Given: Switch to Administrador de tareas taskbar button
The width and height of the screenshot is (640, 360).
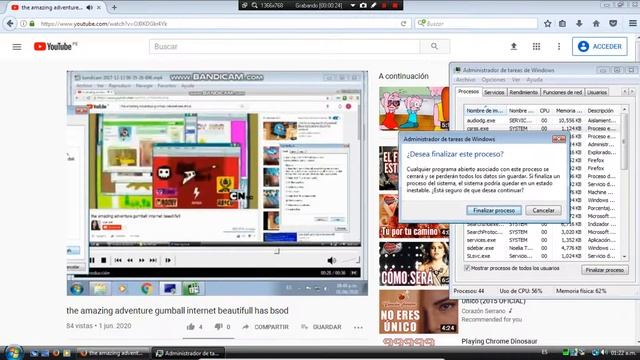Looking at the screenshot, I should (188, 353).
